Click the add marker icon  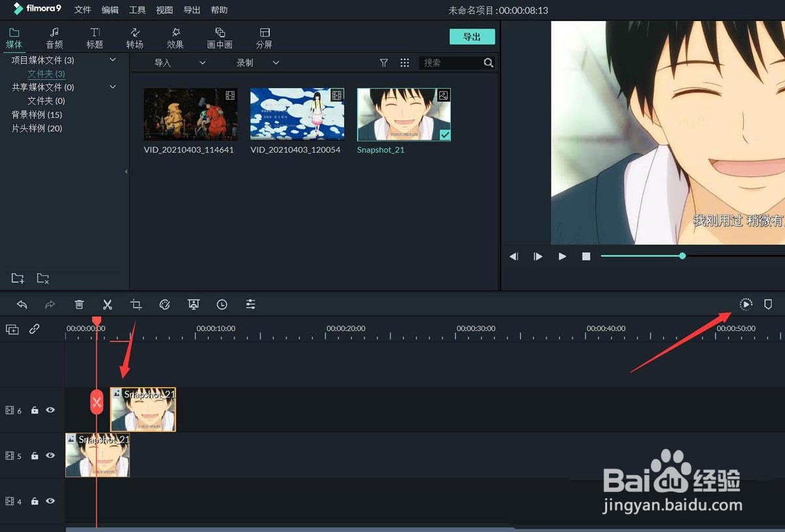tap(769, 304)
